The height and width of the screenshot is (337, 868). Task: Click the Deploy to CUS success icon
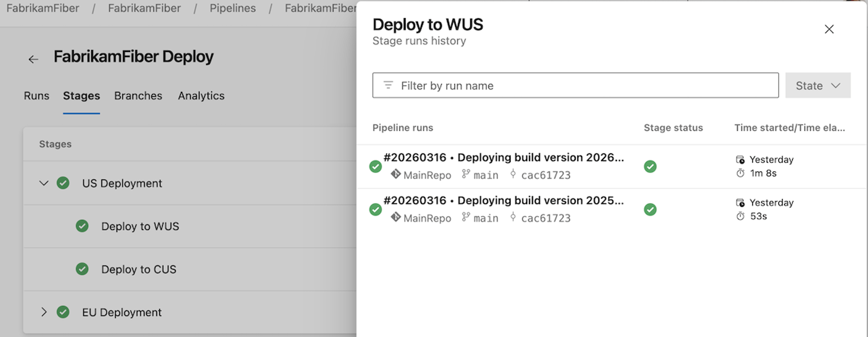(82, 269)
